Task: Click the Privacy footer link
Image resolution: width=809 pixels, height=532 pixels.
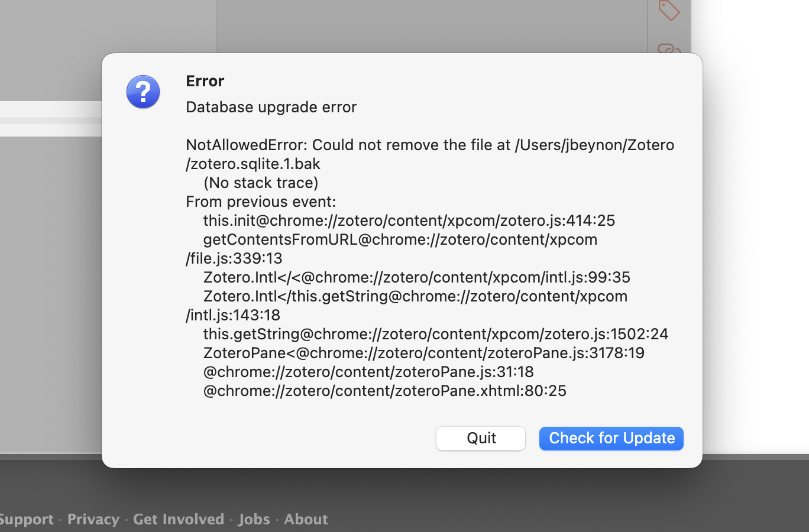Action: pos(93,519)
